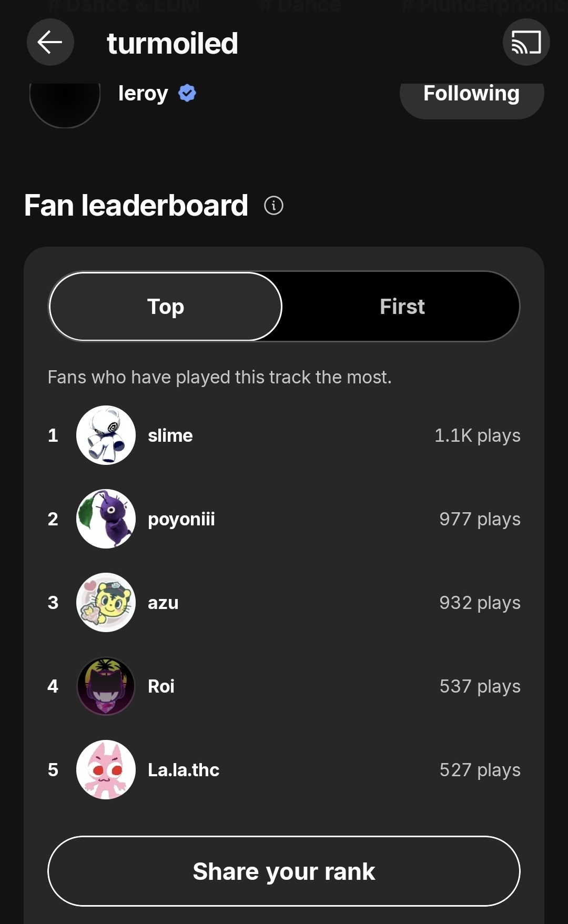Tap the La.la.thc username

coord(184,770)
